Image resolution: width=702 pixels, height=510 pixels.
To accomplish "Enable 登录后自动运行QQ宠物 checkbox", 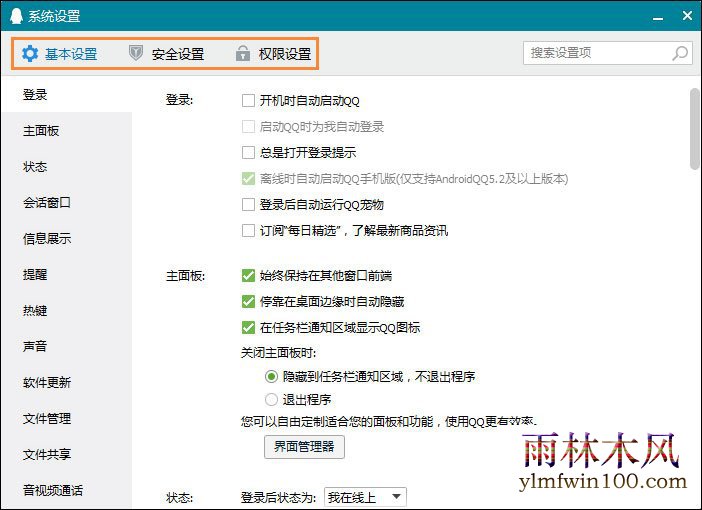I will pyautogui.click(x=248, y=205).
